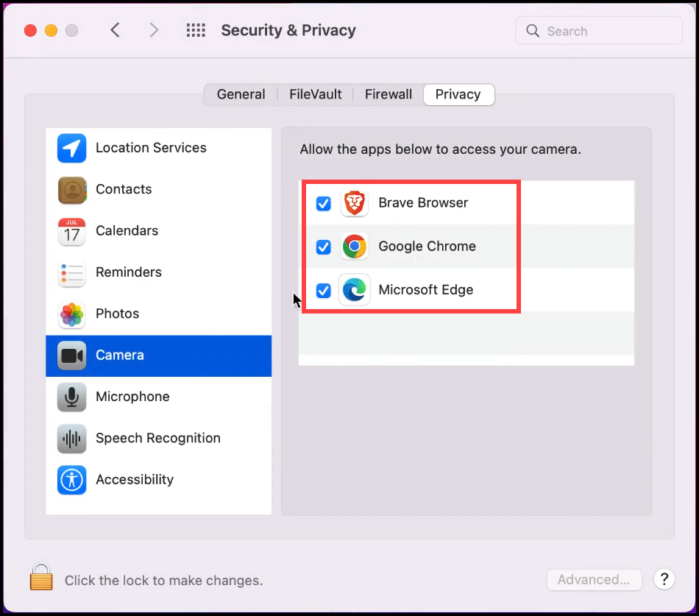Click the Search preferences field
This screenshot has height=616, width=699.
598,31
